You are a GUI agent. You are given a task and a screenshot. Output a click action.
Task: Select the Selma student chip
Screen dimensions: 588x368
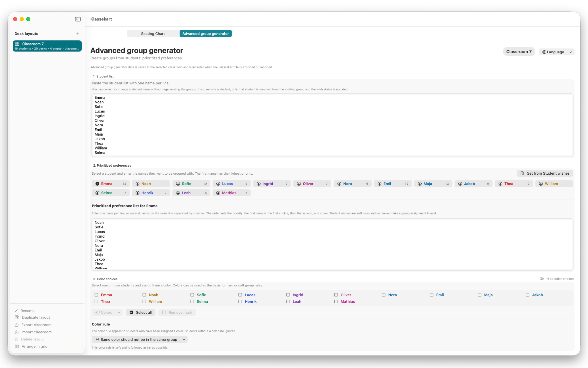coord(110,193)
